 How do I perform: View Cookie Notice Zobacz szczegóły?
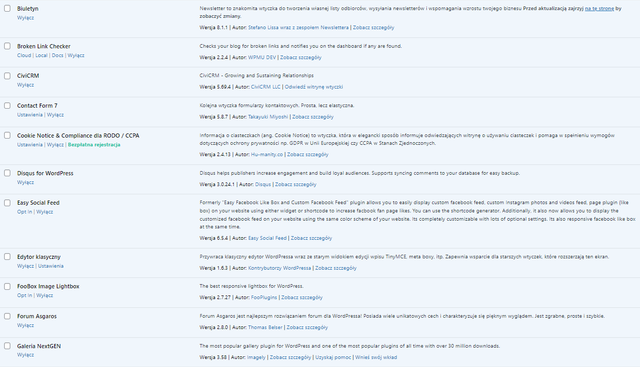(x=308, y=155)
